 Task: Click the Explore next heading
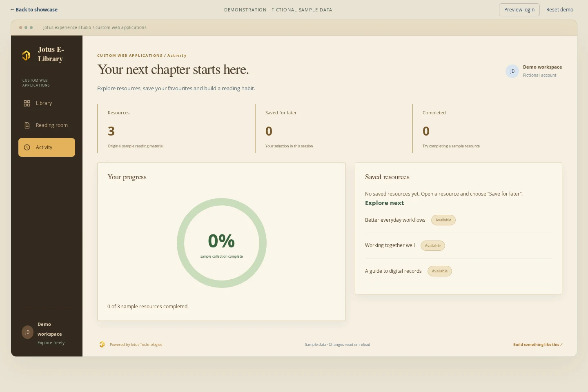pos(384,203)
